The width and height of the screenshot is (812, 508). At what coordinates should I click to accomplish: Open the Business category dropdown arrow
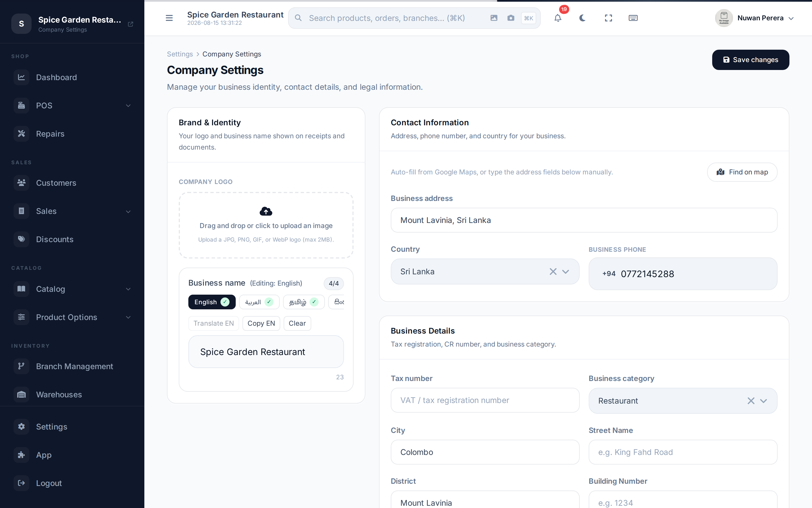click(763, 401)
